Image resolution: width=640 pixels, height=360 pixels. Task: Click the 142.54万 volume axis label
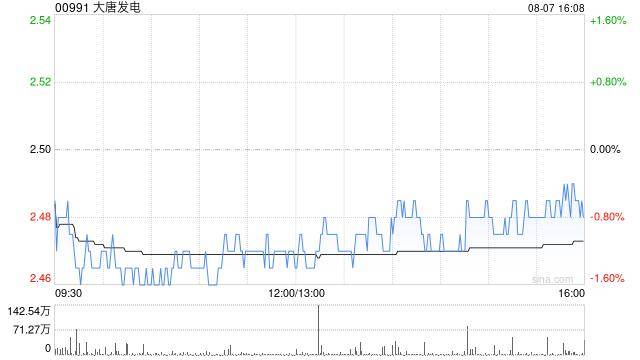click(29, 311)
